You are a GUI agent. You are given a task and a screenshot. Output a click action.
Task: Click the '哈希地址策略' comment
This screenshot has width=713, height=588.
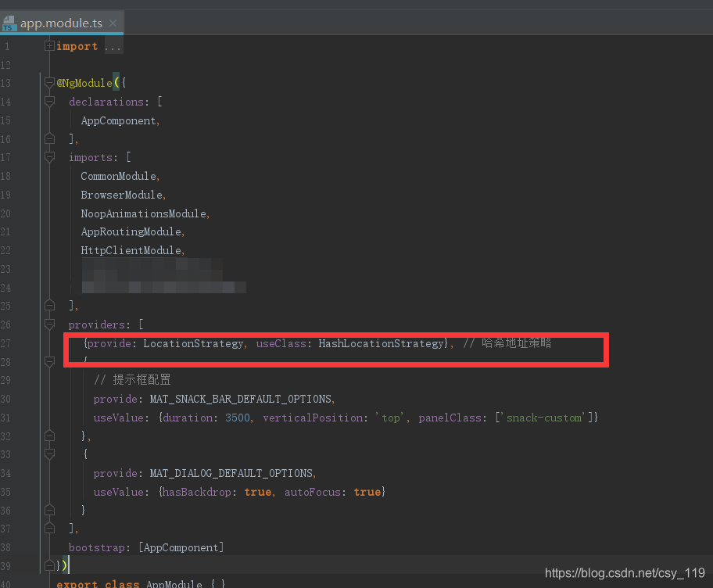[x=517, y=342]
